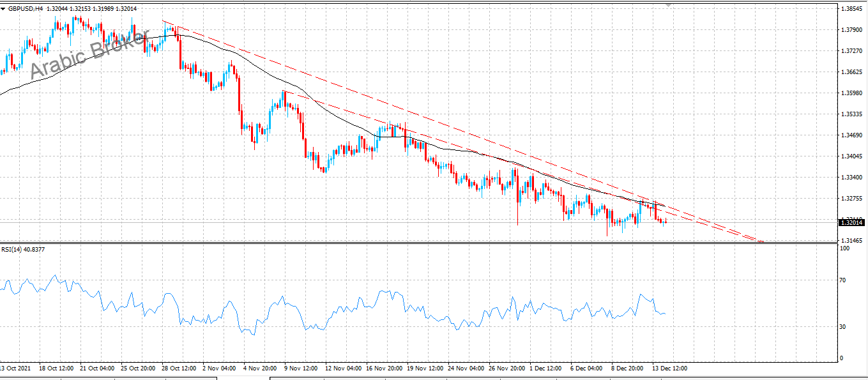Click the 12 Nov 04:00 time label
Screen dimensions: 868x380
pos(344,369)
